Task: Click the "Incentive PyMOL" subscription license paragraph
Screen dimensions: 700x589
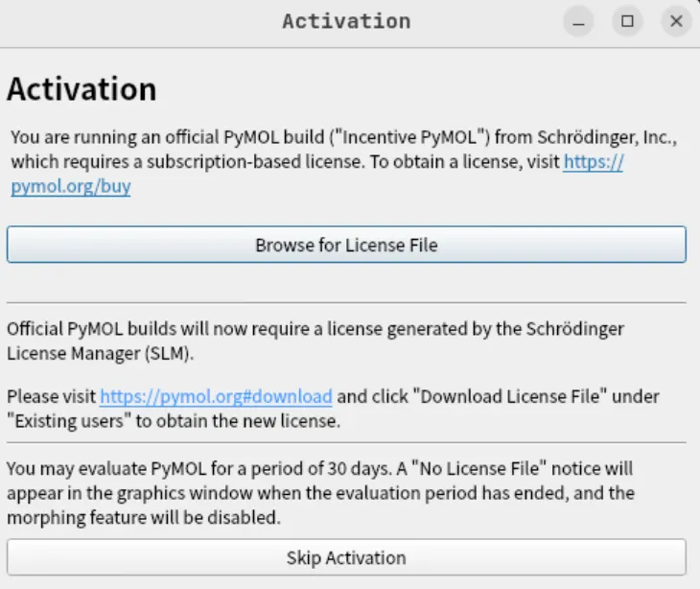Action: [x=343, y=162]
